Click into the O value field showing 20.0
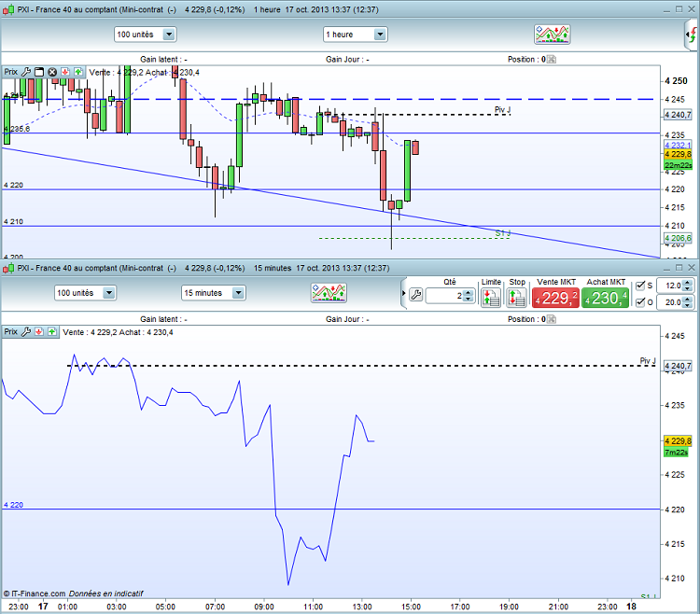 pyautogui.click(x=670, y=302)
